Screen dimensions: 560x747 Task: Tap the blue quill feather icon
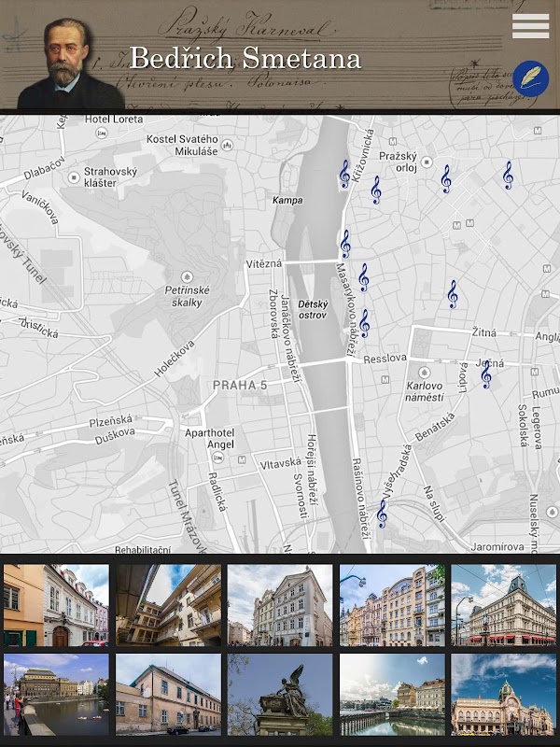pyautogui.click(x=532, y=78)
